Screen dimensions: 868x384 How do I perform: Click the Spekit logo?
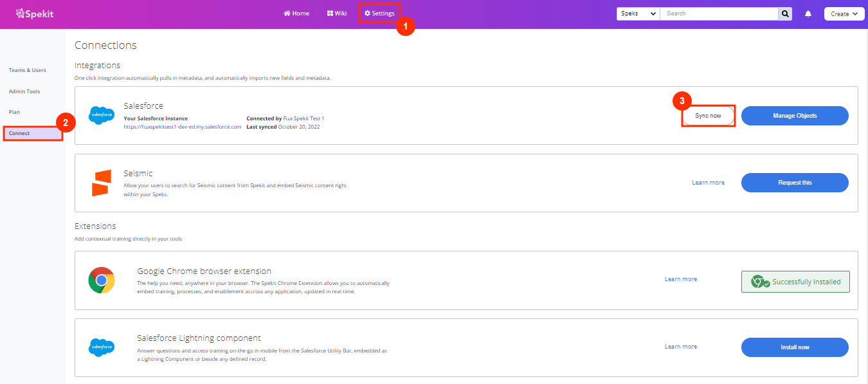pos(34,13)
